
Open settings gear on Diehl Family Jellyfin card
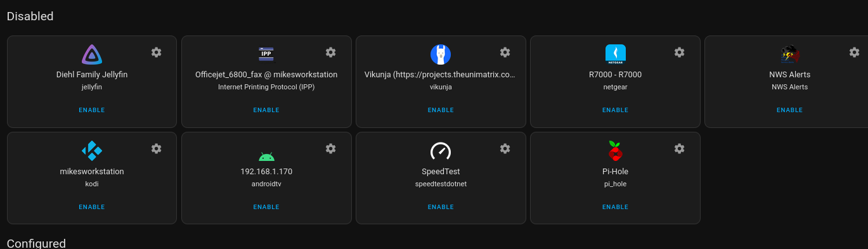click(x=156, y=52)
